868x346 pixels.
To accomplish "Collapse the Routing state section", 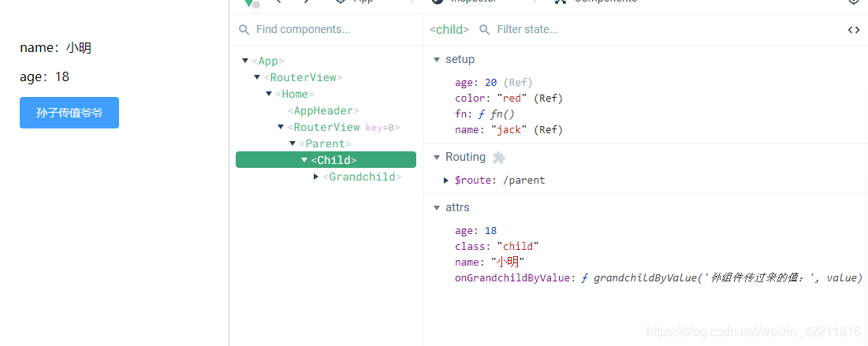I will click(x=437, y=157).
